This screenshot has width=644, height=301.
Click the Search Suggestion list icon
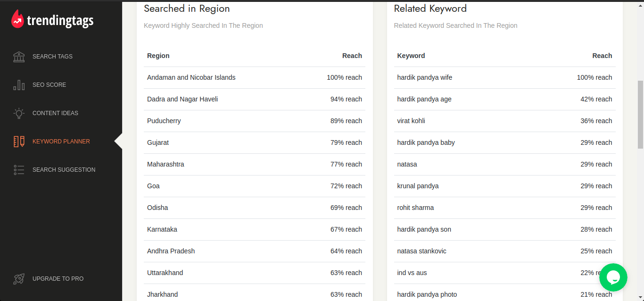[x=19, y=170]
